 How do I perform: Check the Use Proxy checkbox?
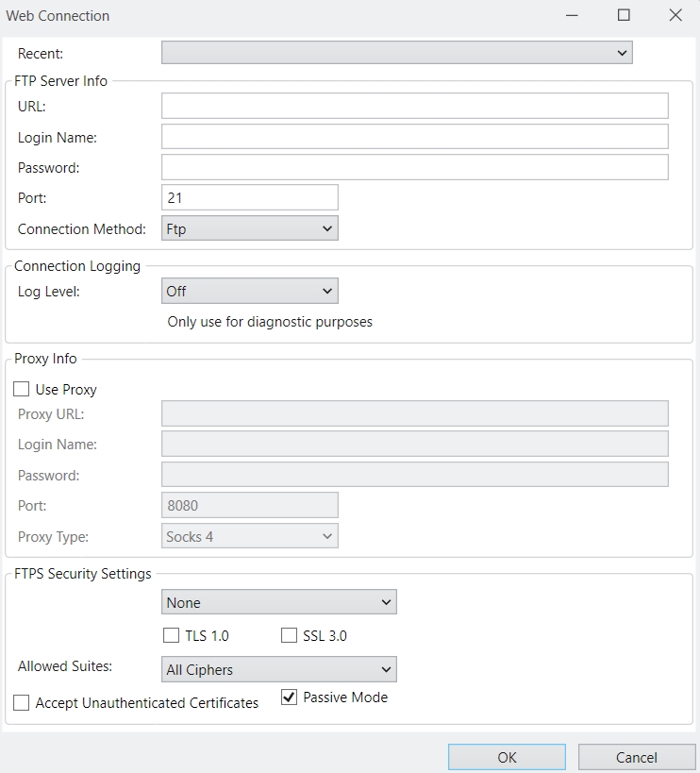click(22, 389)
